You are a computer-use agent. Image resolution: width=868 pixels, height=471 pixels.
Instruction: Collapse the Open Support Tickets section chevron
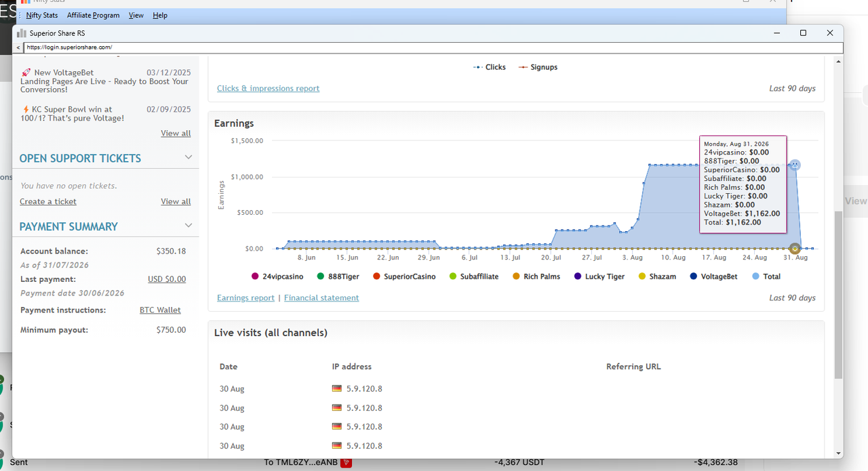(189, 157)
